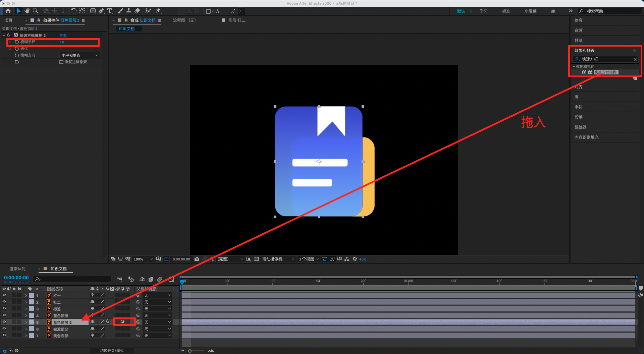Select the Zoom magnifier tool
The height and width of the screenshot is (354, 644).
pyautogui.click(x=36, y=11)
